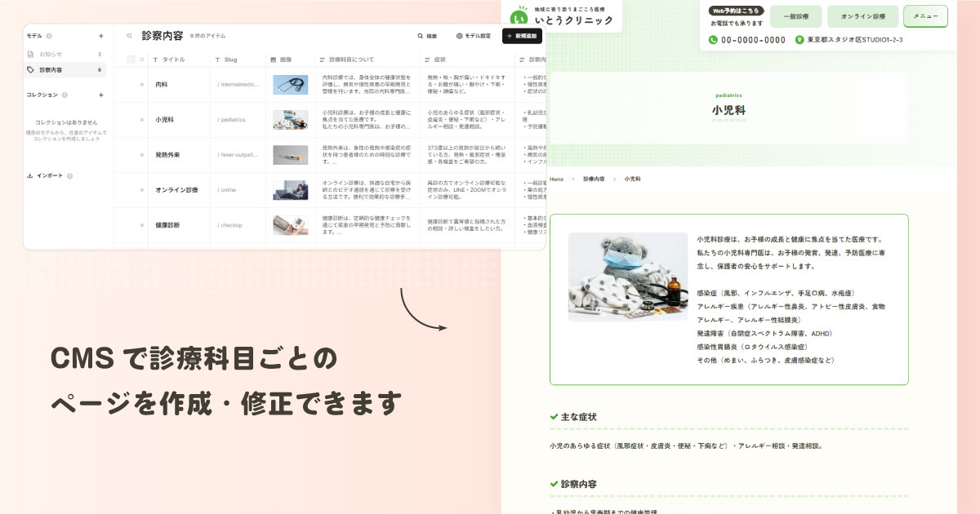
Task: Click 一般診療 button
Action: tap(795, 16)
